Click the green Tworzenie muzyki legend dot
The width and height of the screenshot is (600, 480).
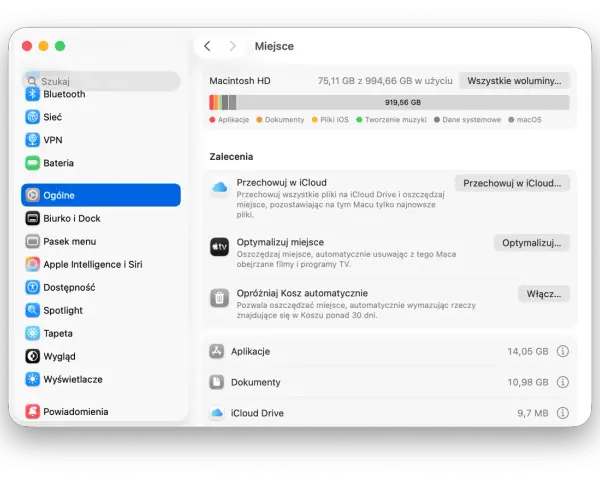pos(359,120)
